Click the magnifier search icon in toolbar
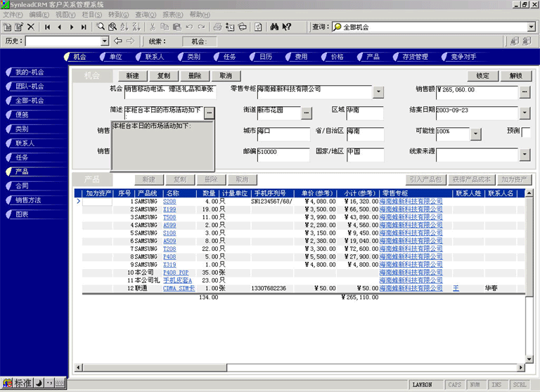 click(101, 27)
